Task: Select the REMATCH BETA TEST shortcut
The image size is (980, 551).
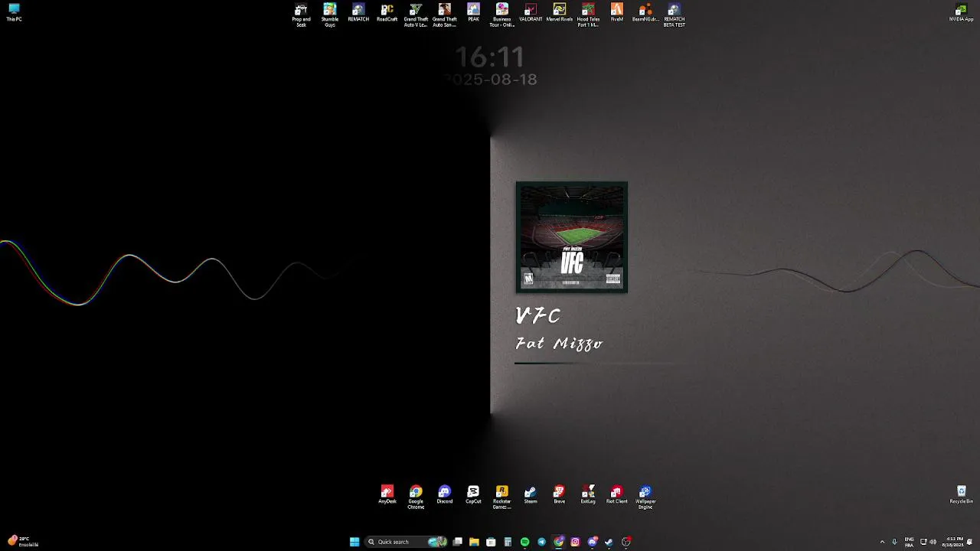Action: pyautogui.click(x=675, y=15)
